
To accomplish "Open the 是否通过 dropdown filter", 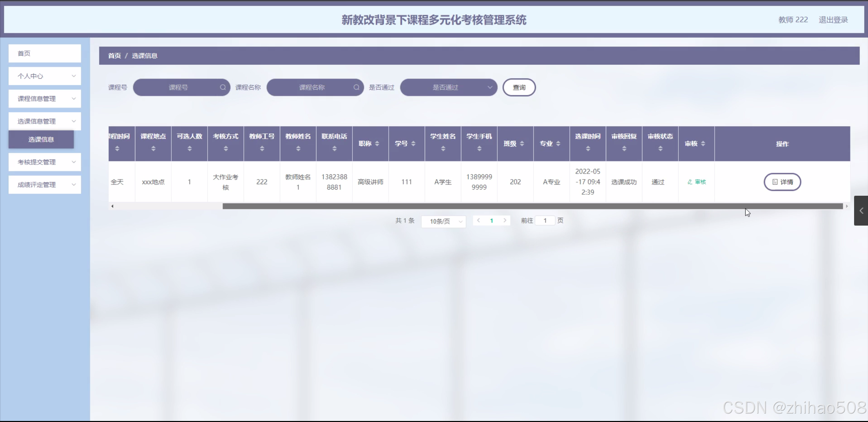I will (448, 87).
